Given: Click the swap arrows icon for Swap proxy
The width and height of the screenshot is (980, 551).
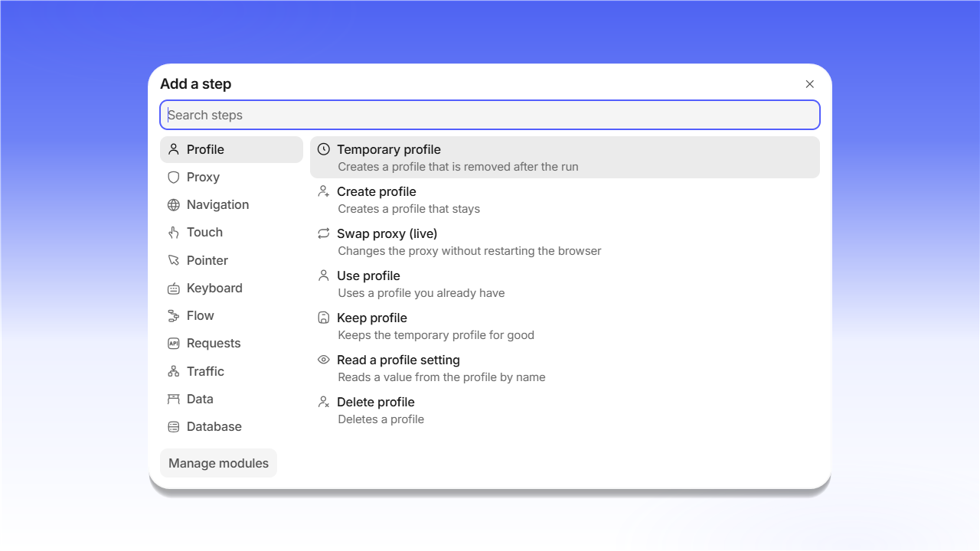Looking at the screenshot, I should (323, 233).
